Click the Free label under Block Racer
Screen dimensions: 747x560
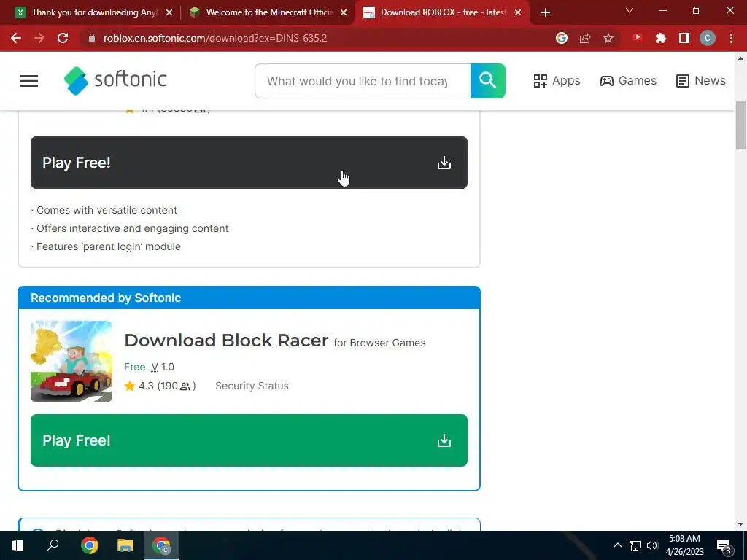135,367
